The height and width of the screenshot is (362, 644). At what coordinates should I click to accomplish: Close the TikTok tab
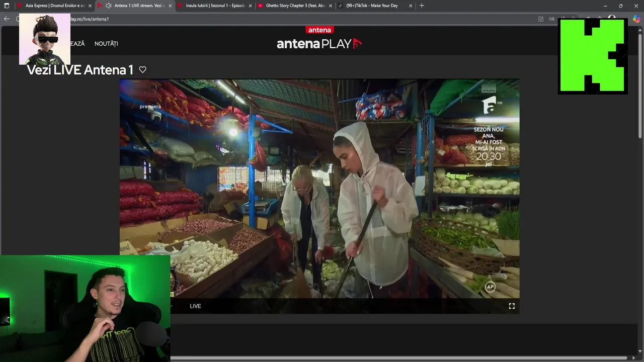tap(411, 6)
